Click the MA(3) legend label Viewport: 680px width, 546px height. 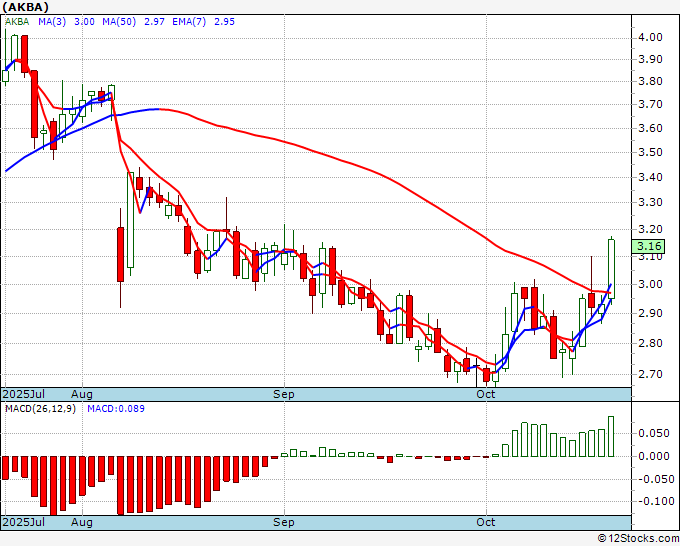point(52,22)
